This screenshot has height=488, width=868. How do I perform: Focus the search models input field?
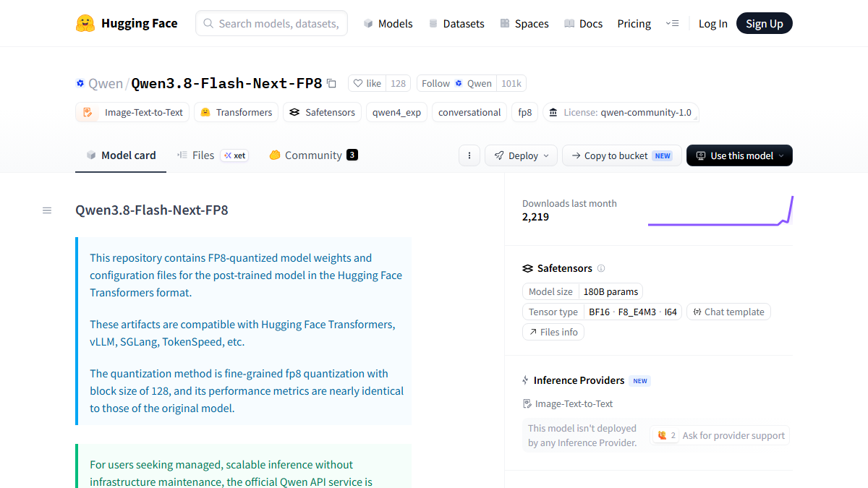click(271, 23)
